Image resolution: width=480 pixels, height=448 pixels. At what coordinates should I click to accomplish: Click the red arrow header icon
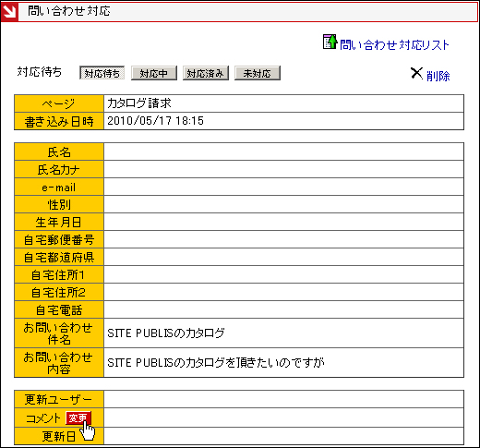click(9, 12)
